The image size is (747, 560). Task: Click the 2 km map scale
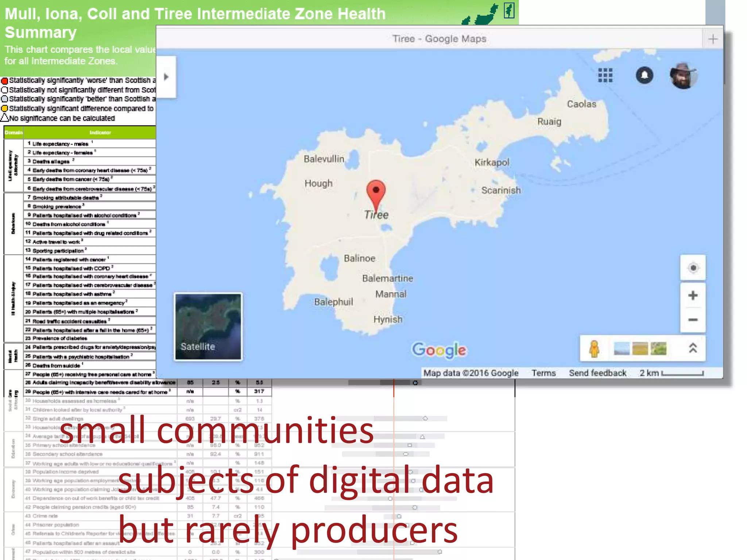click(671, 373)
